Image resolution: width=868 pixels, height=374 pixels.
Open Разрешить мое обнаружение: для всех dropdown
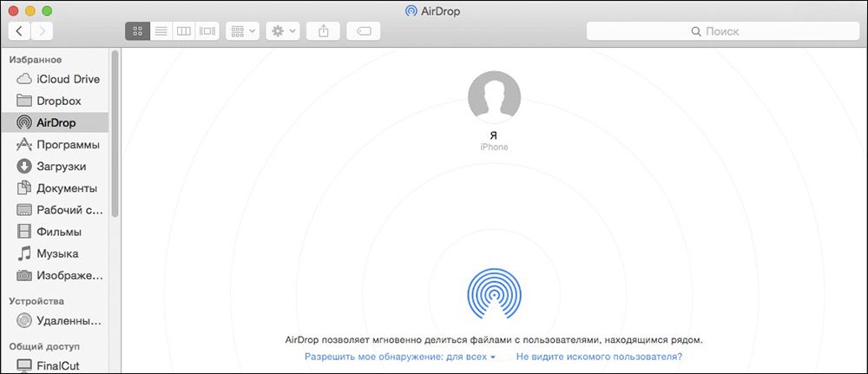point(399,357)
